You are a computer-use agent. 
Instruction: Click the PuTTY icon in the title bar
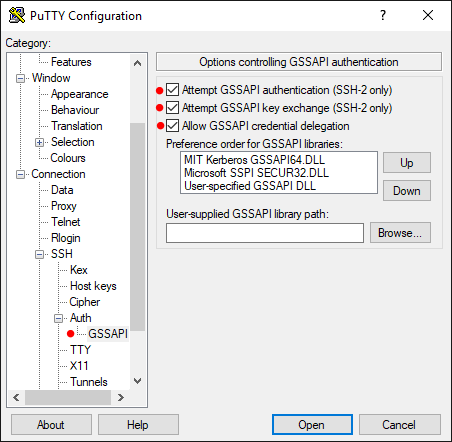click(17, 15)
